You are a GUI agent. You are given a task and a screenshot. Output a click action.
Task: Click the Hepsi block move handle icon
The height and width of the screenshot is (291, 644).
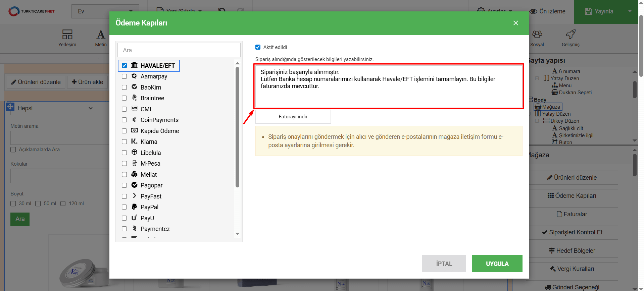coord(10,107)
